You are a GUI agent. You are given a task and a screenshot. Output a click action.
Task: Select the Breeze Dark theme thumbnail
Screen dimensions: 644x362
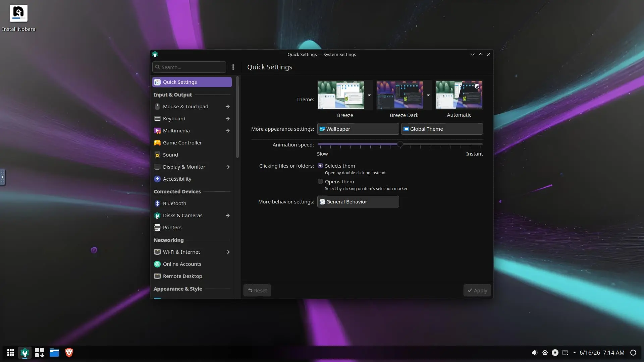pos(400,95)
